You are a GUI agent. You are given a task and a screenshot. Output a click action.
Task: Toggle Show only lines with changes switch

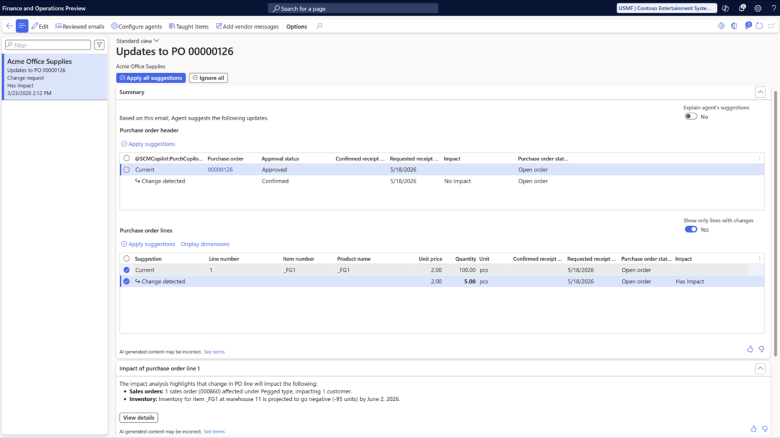click(690, 229)
